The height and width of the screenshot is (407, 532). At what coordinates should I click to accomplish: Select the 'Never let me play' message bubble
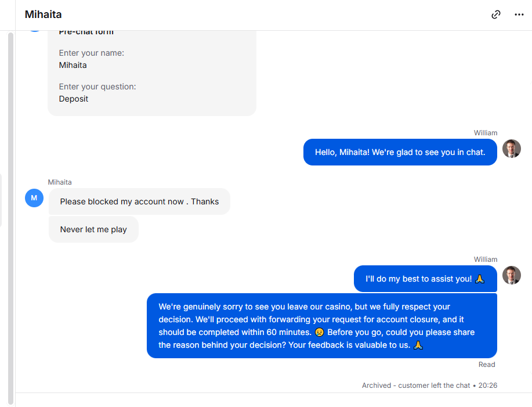pos(93,229)
